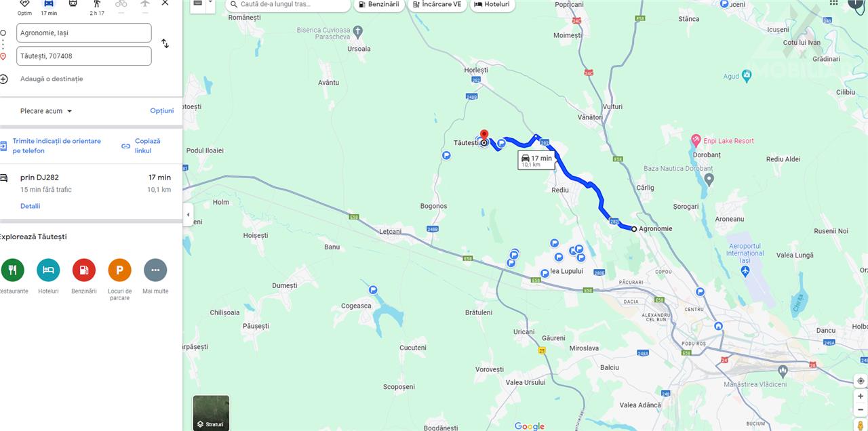
Task: Open Benzinării explore category icon
Action: (84, 270)
